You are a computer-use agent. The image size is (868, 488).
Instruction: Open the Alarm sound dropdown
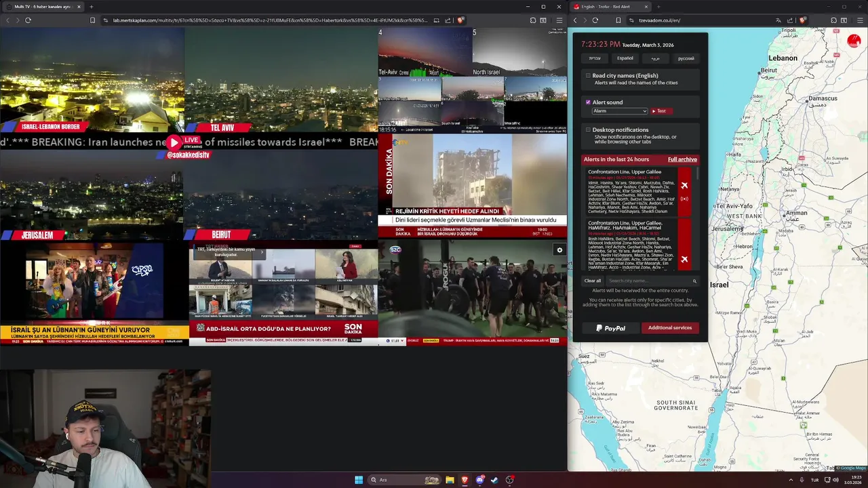click(x=620, y=111)
